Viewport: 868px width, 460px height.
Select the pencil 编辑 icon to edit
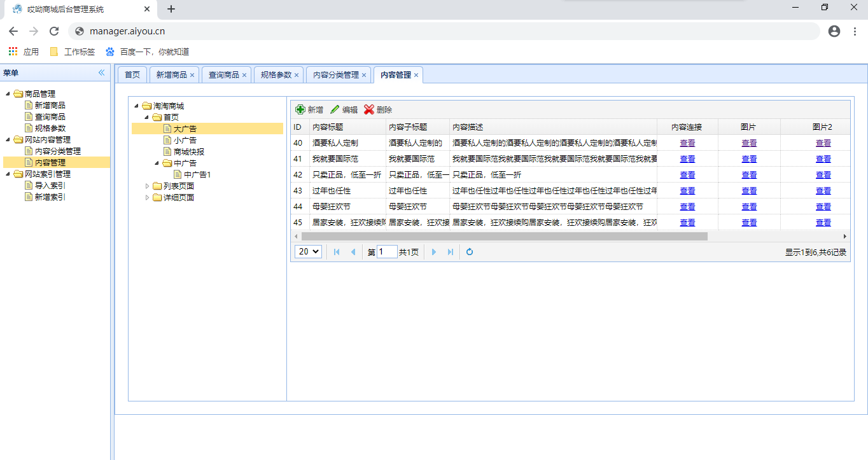(x=335, y=109)
